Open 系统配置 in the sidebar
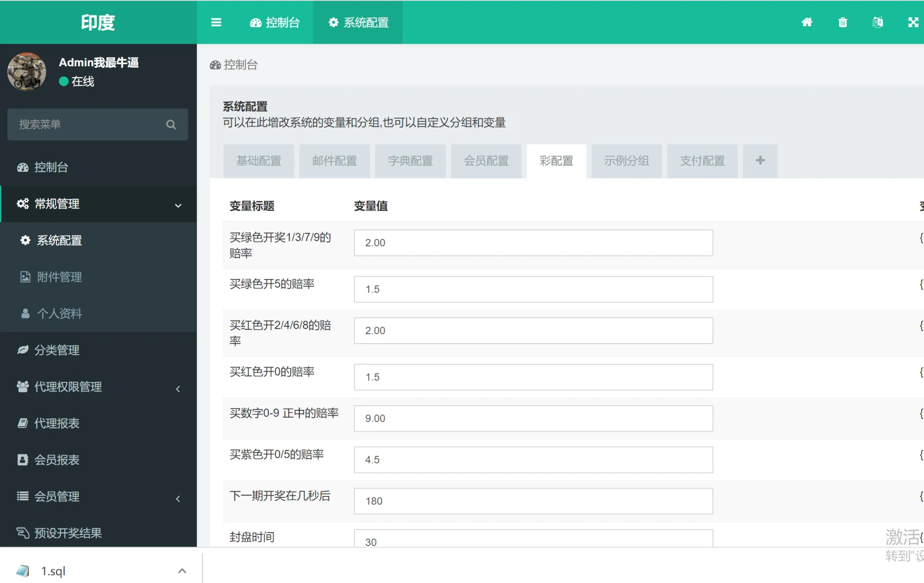924x583 pixels. pos(98,240)
